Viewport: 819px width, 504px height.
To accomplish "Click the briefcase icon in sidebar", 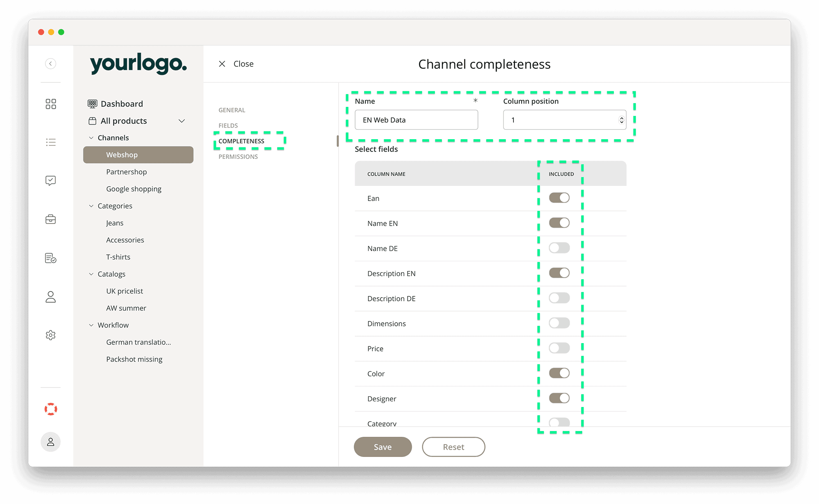I will coord(50,219).
